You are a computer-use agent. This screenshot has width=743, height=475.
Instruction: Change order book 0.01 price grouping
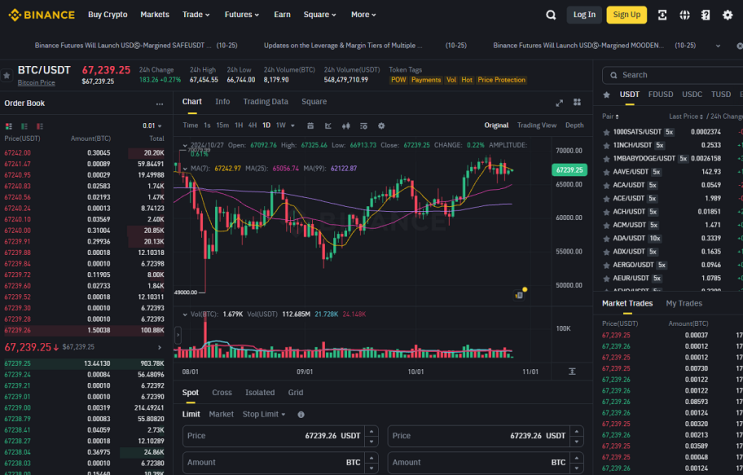[x=152, y=126]
